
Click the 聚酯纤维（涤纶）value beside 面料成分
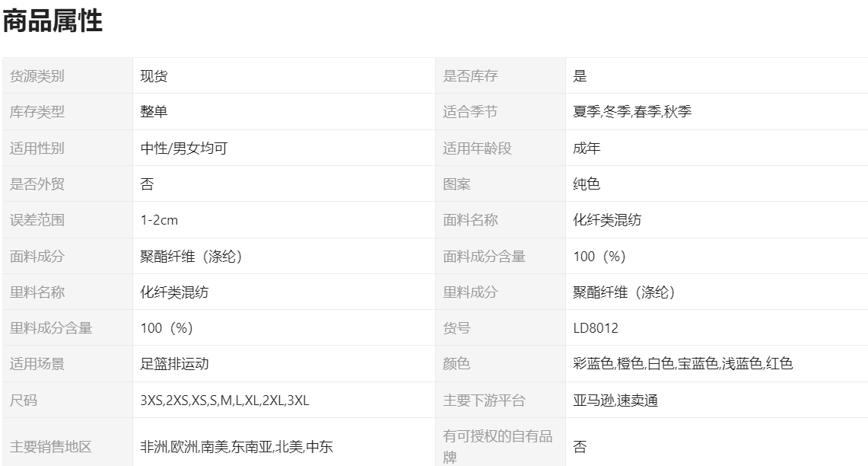coord(191,257)
